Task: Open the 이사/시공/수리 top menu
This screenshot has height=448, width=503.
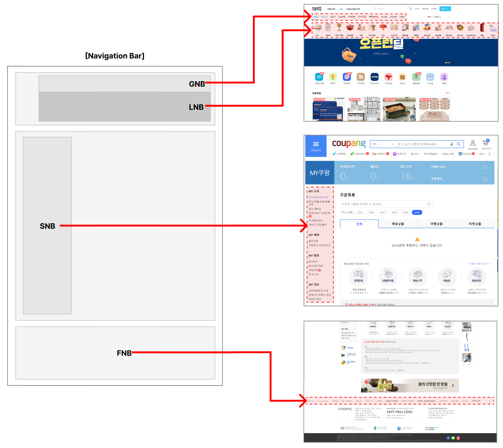Action: (x=353, y=9)
